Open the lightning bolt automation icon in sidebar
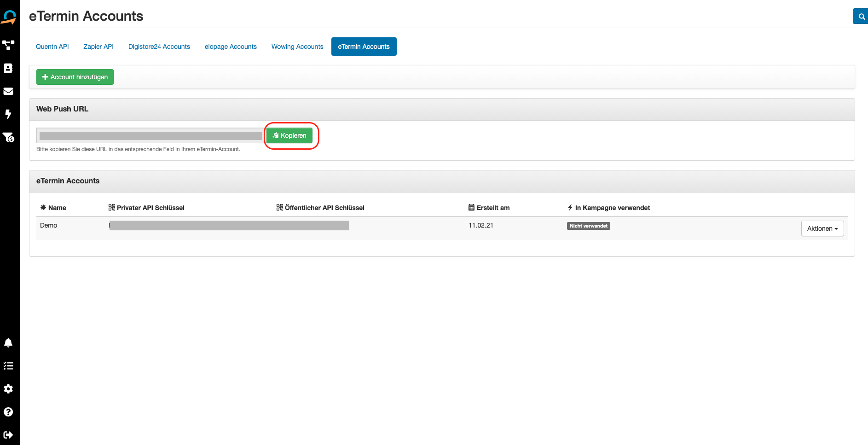 coord(8,114)
